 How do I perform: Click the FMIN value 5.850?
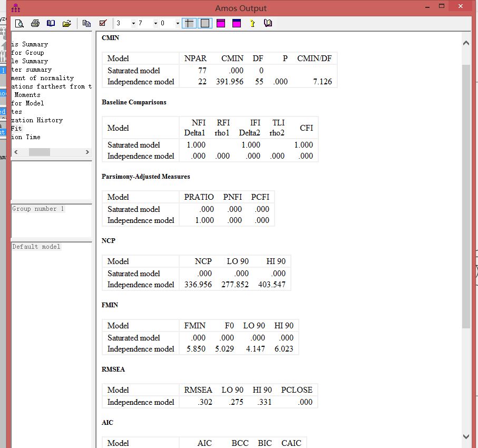(196, 348)
